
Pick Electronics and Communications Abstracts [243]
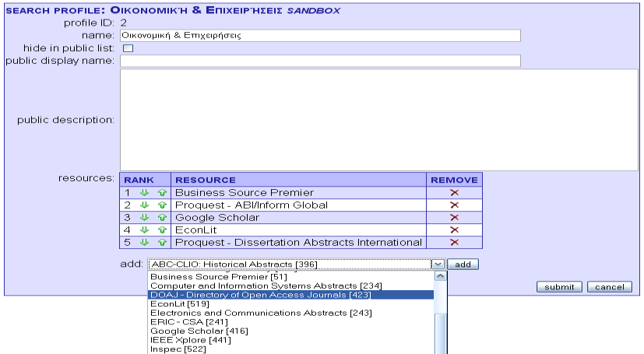point(290,313)
